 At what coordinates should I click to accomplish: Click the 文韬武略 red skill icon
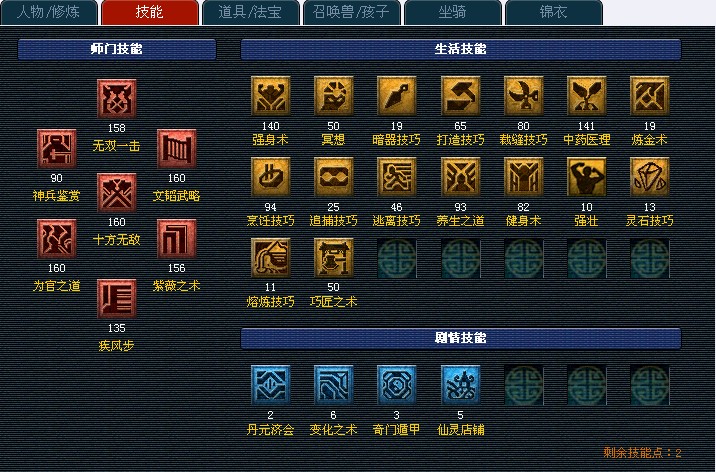point(177,149)
